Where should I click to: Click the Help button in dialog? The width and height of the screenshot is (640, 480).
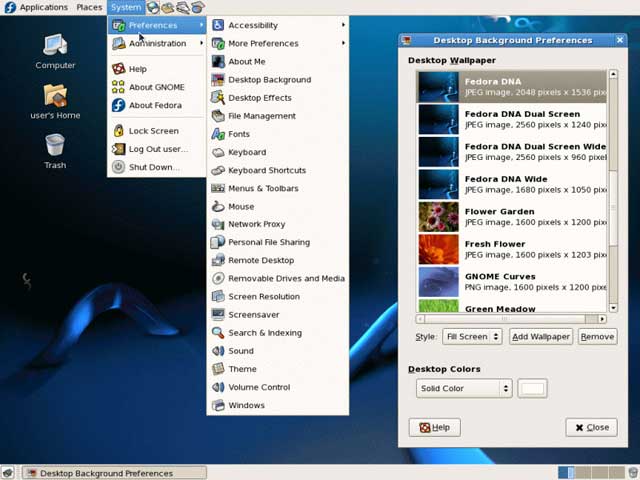(x=435, y=427)
